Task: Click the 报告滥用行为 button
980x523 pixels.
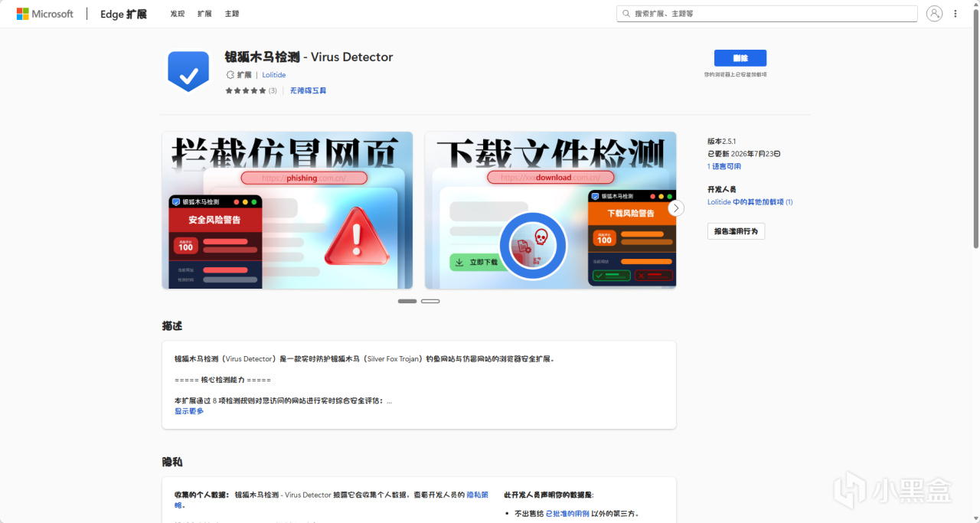Action: coord(736,231)
